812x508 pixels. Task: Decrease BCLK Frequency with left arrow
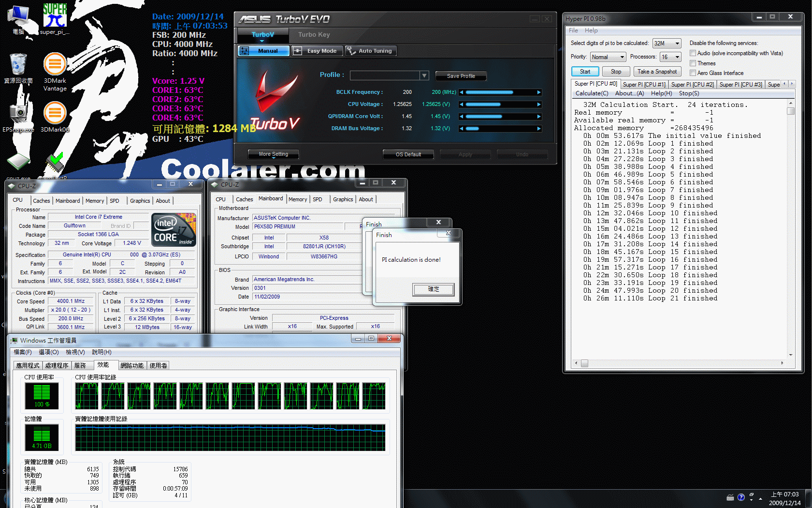pyautogui.click(x=461, y=92)
